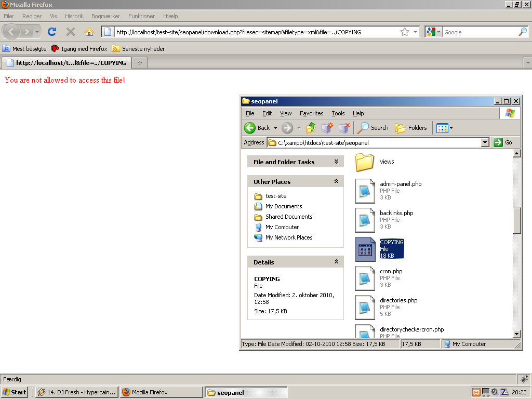Open the Mest besøgte bookmark folder

(24, 48)
